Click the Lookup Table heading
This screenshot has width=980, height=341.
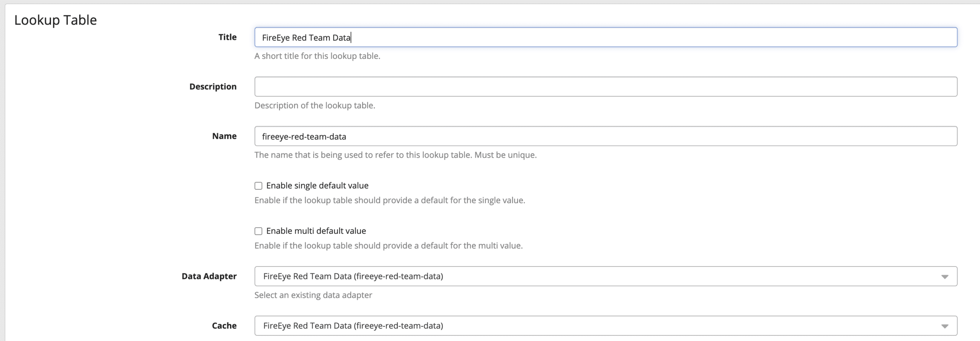[56, 20]
